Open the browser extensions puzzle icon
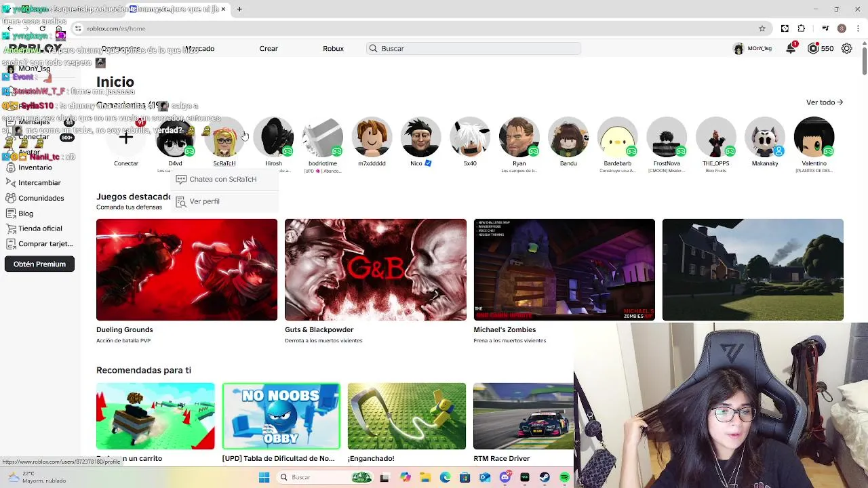The height and width of the screenshot is (488, 868). pyautogui.click(x=802, y=28)
